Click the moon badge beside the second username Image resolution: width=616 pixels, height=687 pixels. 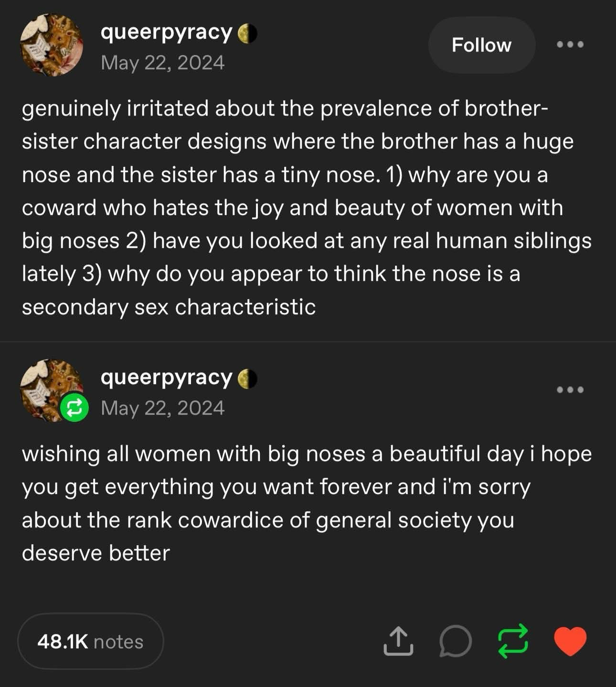pos(247,378)
